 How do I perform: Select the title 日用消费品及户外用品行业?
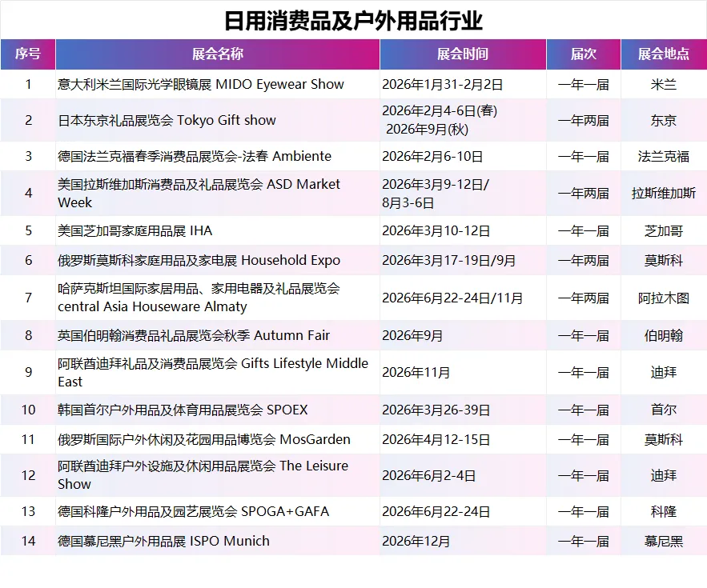pyautogui.click(x=354, y=21)
